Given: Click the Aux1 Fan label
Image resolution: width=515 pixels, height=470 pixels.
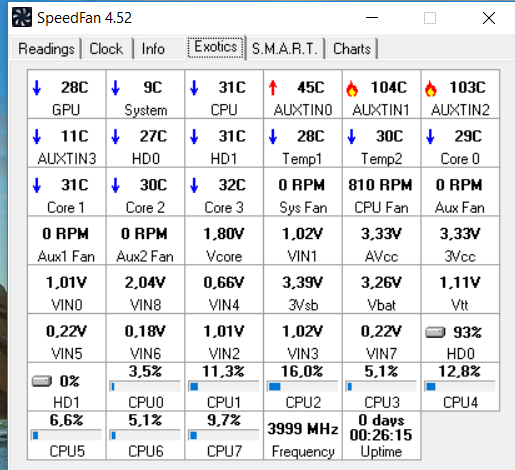Looking at the screenshot, I should [x=66, y=257].
